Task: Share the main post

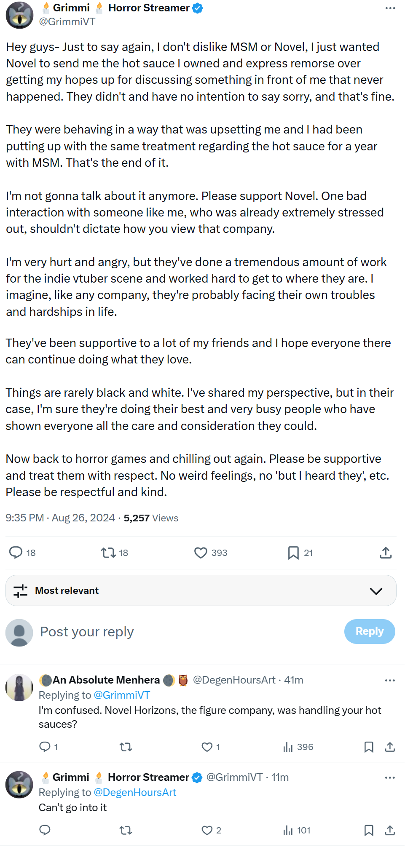Action: coord(386,553)
